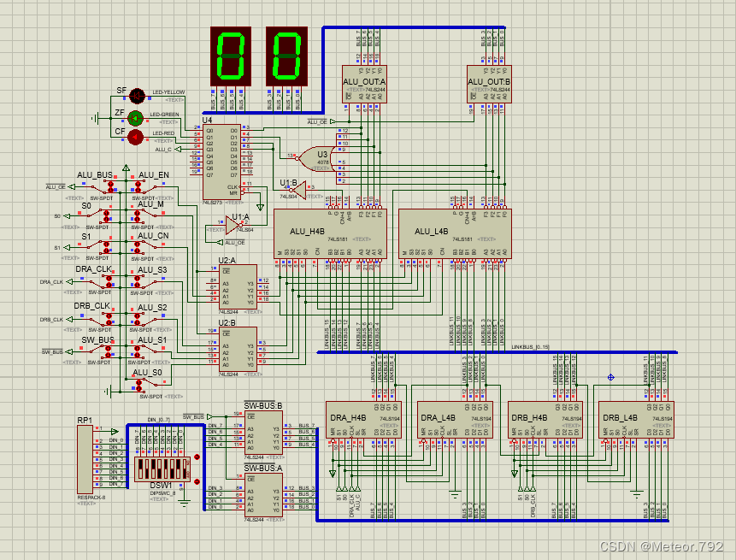Image resolution: width=736 pixels, height=560 pixels.
Task: Select the SW-BUS:B buffer chip
Action: coord(263,433)
